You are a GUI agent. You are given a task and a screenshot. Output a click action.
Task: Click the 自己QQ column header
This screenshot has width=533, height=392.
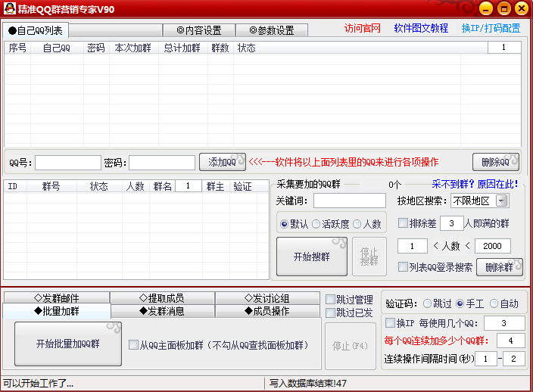(57, 48)
